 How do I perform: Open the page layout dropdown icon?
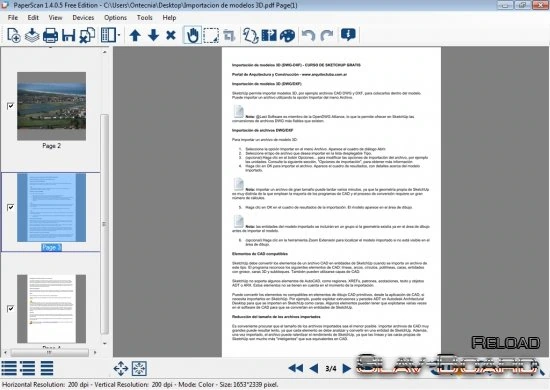[x=110, y=35]
